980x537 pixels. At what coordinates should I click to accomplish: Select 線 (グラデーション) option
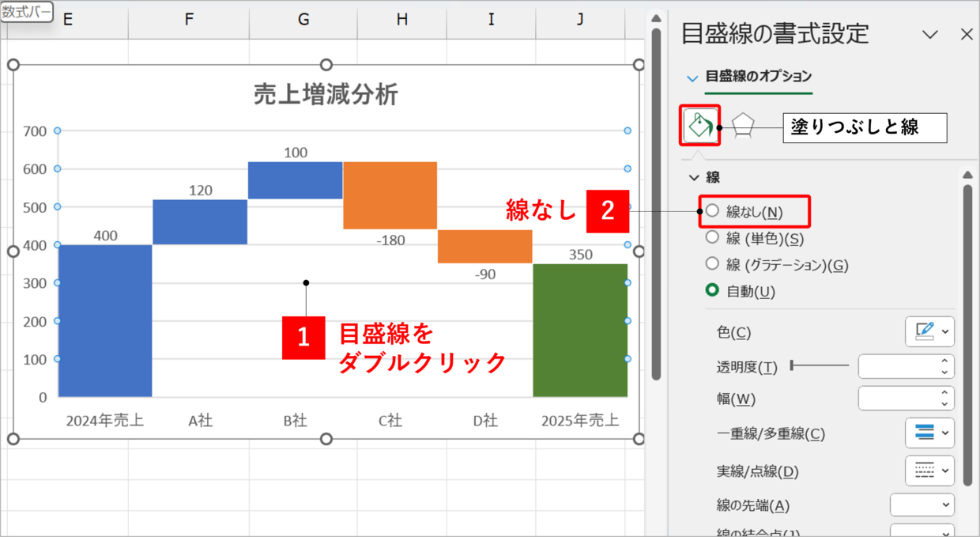pos(712,264)
